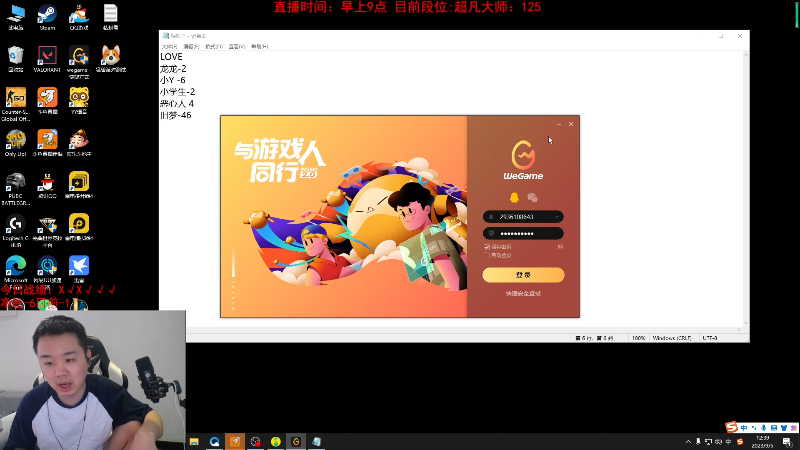Open the second Notepad menu (Edit)
Screen dimensions: 800x450
tap(191, 46)
